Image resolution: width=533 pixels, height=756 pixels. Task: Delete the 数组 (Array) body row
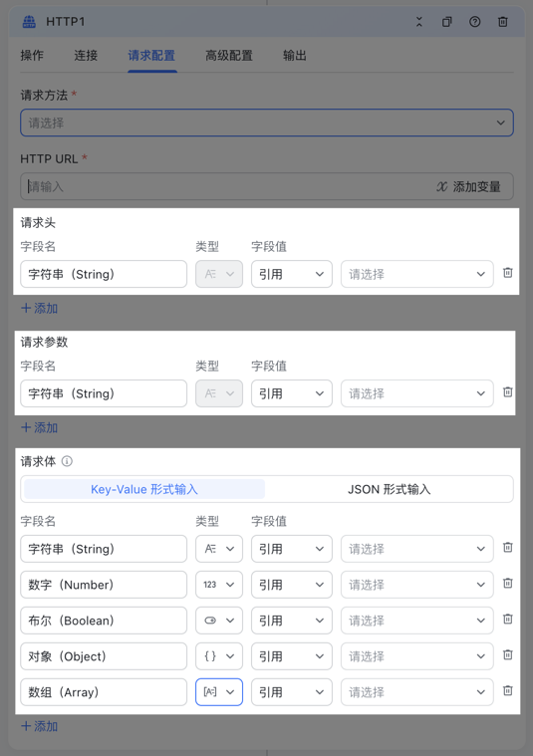pos(507,691)
